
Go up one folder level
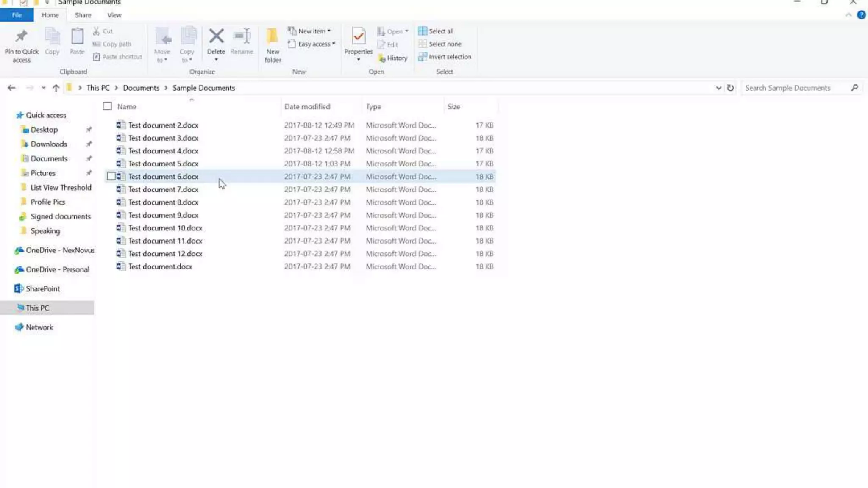tap(56, 88)
